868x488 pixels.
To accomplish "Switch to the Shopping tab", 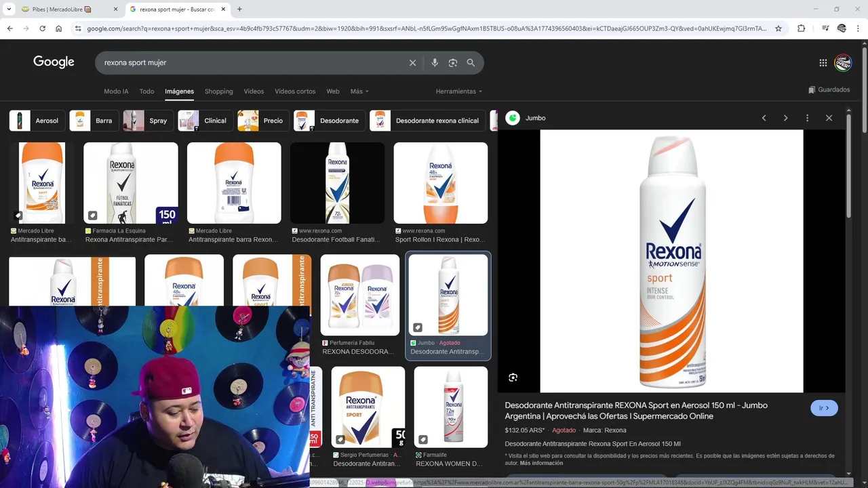I will [218, 91].
